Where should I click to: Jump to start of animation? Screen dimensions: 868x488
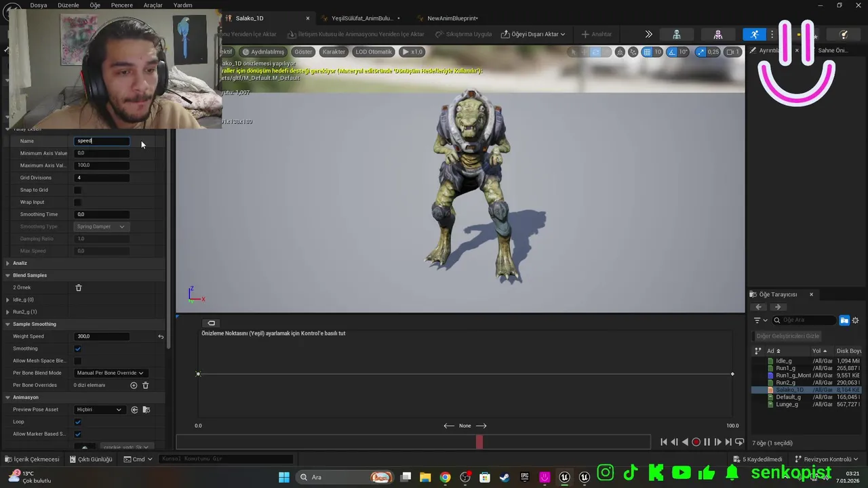664,442
